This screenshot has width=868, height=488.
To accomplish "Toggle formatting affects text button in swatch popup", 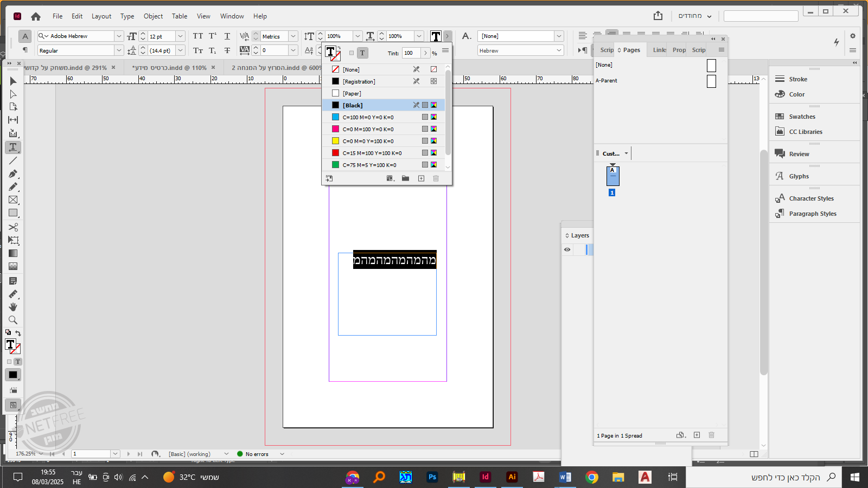I will point(362,53).
